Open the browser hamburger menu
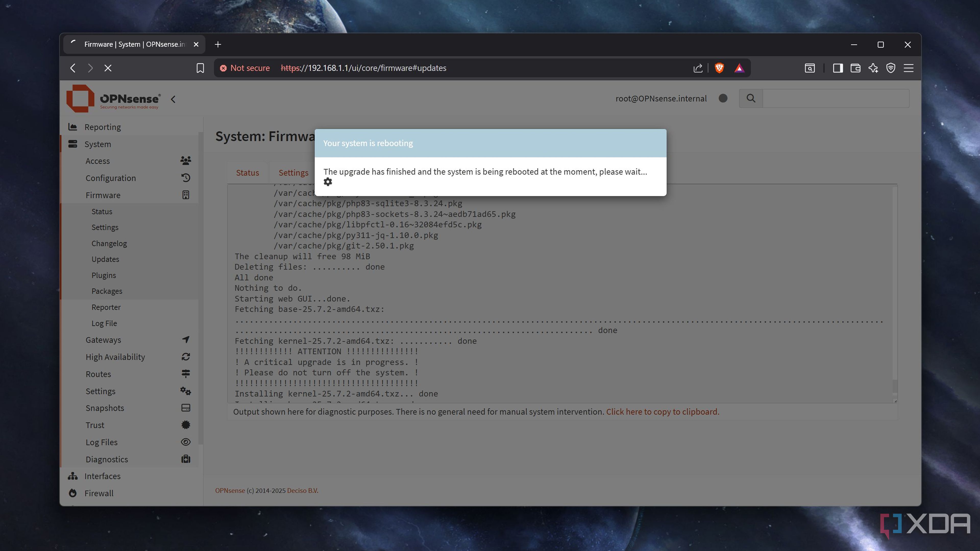 (909, 68)
